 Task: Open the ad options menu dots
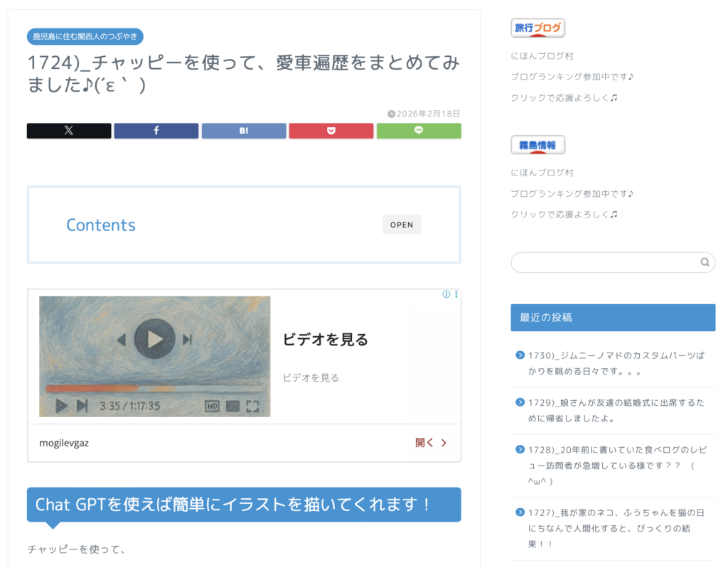point(456,294)
